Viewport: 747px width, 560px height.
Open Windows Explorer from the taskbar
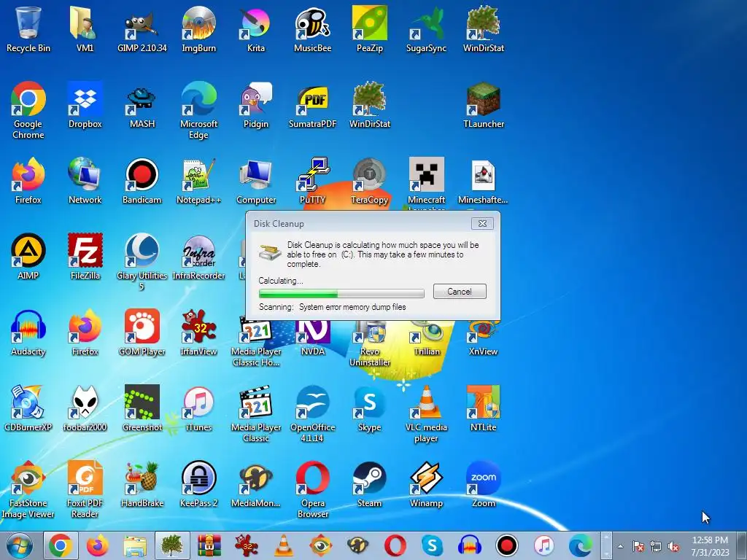click(135, 545)
